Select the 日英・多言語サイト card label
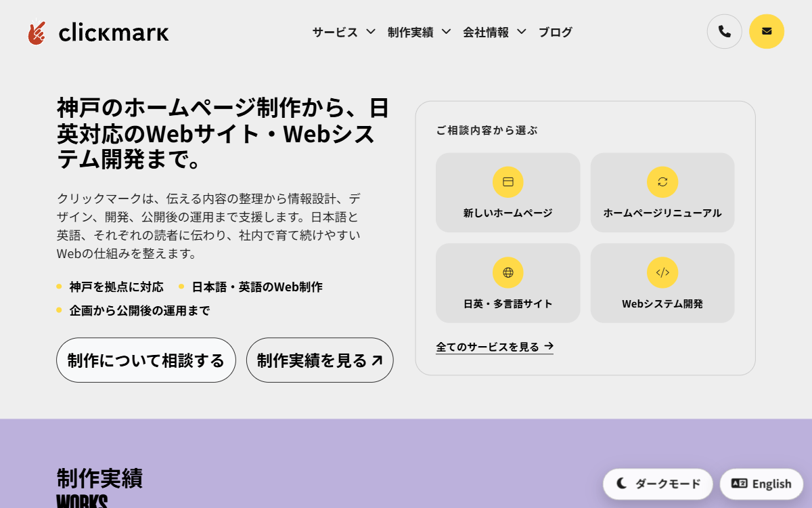812x508 pixels. click(x=508, y=303)
